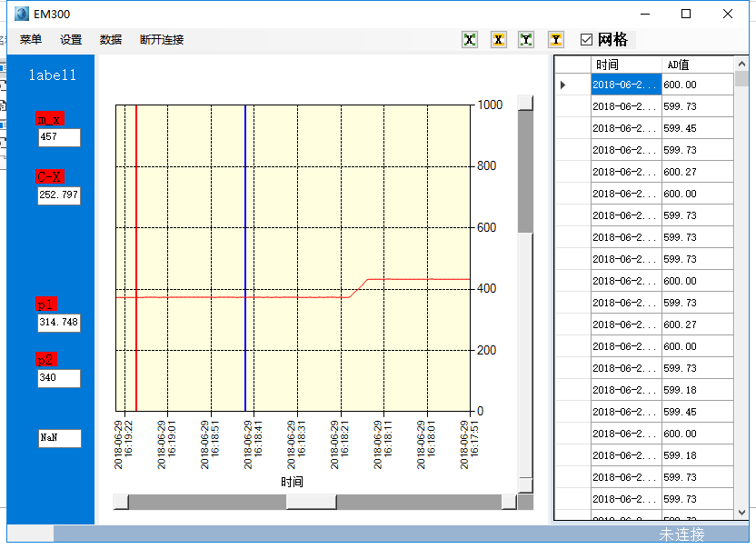The height and width of the screenshot is (549, 756).
Task: Click the label1 text in blue panel
Action: [x=52, y=75]
